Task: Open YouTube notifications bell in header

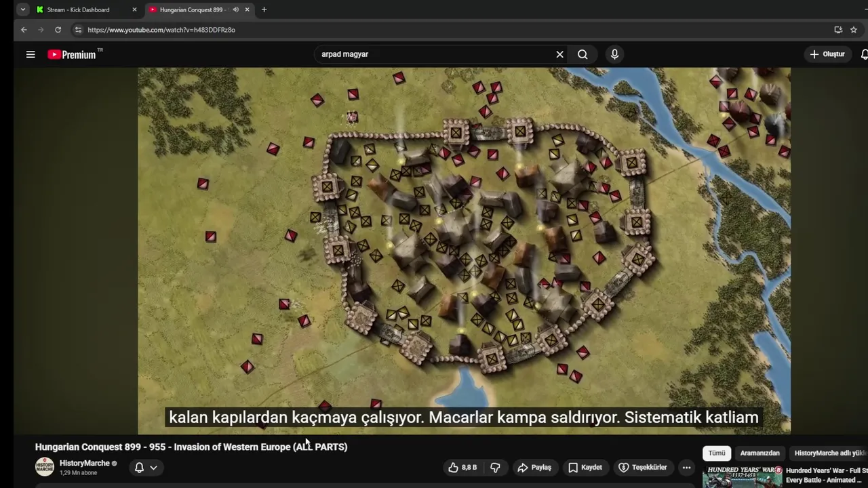Action: click(864, 54)
